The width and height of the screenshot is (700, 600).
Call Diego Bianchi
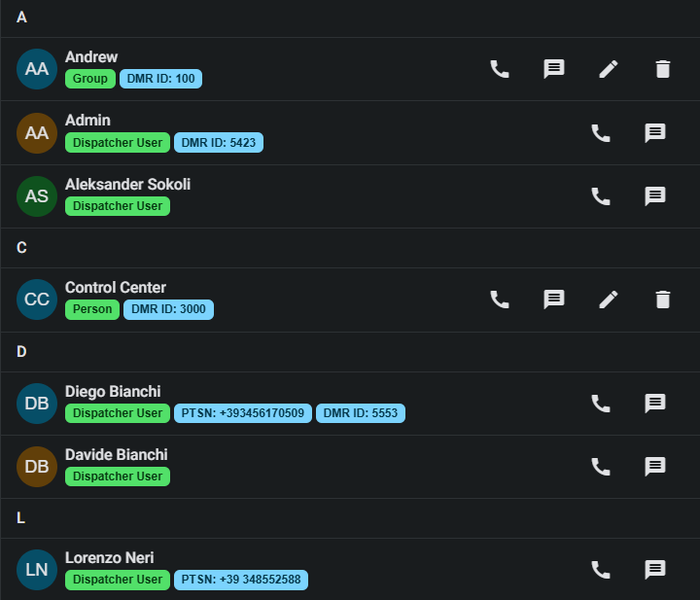601,404
